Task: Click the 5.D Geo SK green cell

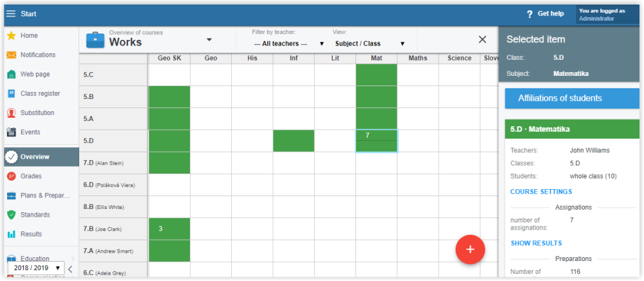Action: (x=169, y=141)
